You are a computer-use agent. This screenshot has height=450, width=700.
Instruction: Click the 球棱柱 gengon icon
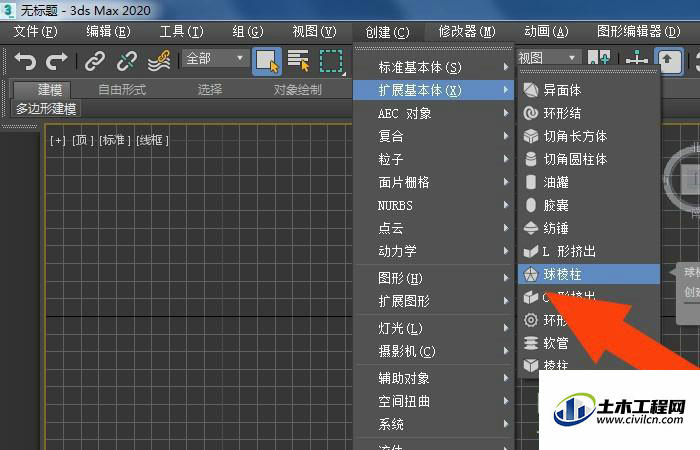coord(530,274)
